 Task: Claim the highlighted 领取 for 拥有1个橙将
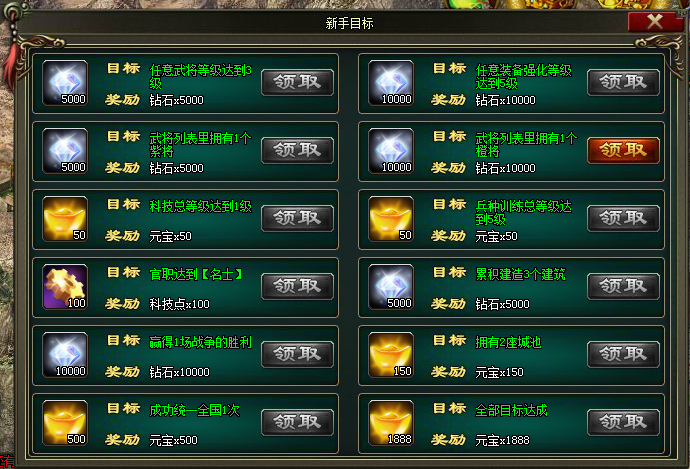(623, 150)
